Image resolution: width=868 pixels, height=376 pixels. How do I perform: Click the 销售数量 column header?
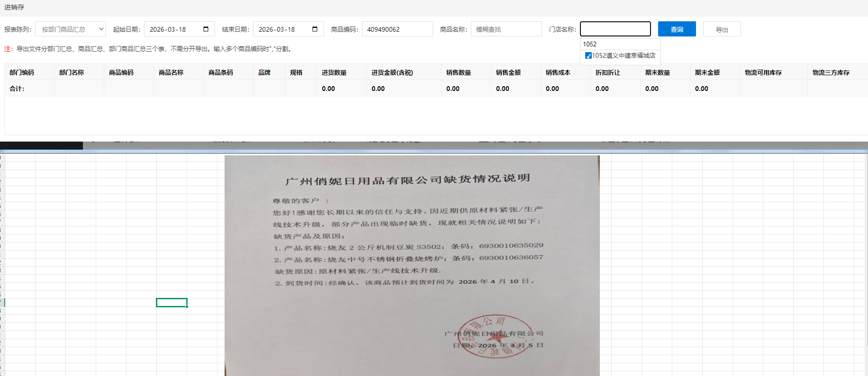[458, 72]
